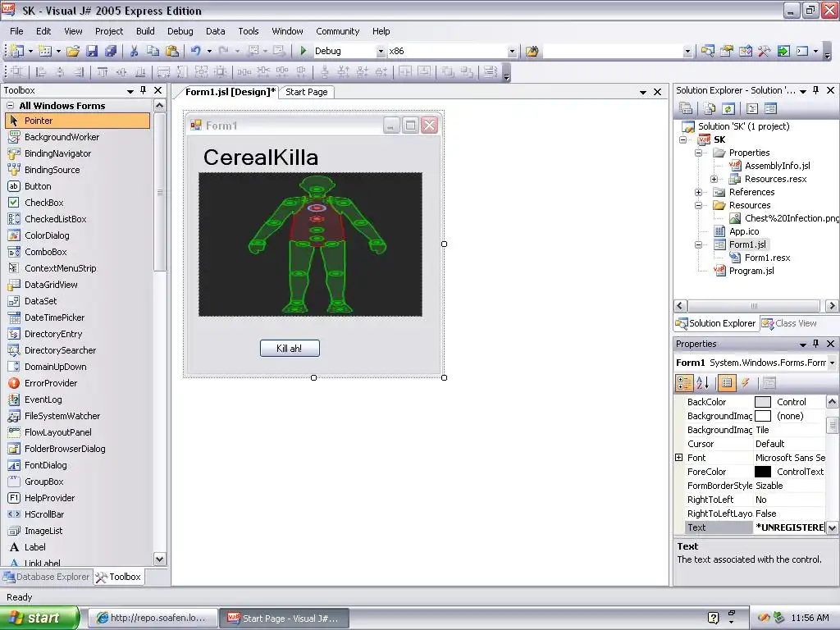This screenshot has height=630, width=840.
Task: Click View Code icon in Solution Explorer
Action: pyautogui.click(x=752, y=109)
